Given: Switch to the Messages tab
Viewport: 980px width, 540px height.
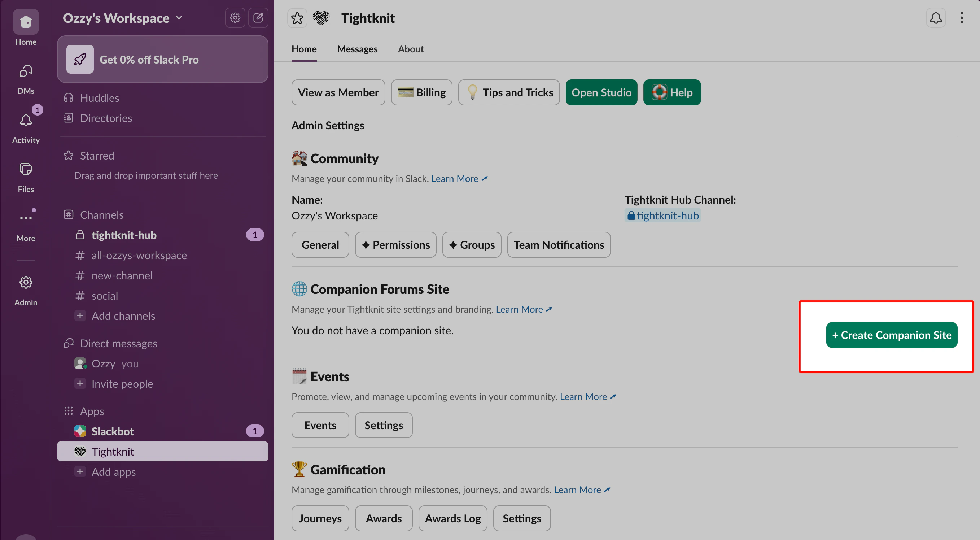Looking at the screenshot, I should (x=357, y=49).
